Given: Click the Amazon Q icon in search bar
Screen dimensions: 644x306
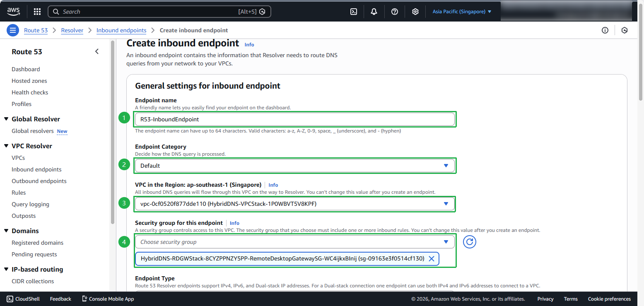Looking at the screenshot, I should click(x=262, y=12).
